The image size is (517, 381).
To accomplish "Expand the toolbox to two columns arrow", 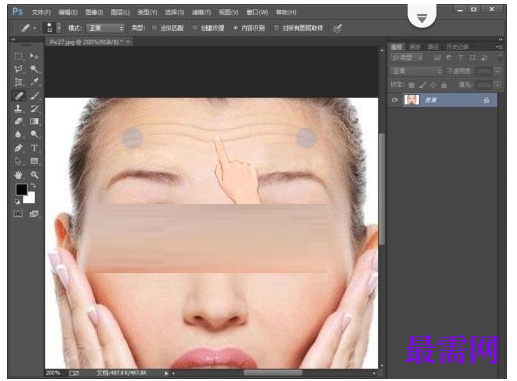I will 13,40.
